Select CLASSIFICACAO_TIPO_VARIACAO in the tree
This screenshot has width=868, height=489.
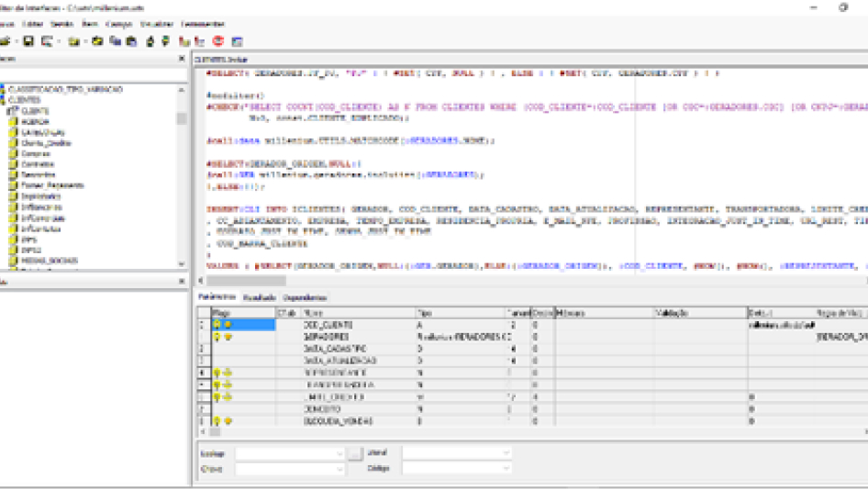64,89
